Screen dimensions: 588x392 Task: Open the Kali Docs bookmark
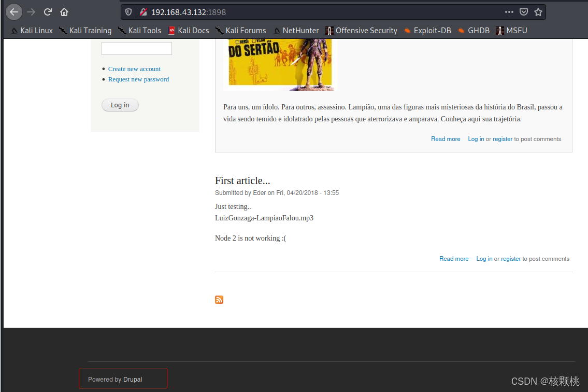(x=189, y=31)
